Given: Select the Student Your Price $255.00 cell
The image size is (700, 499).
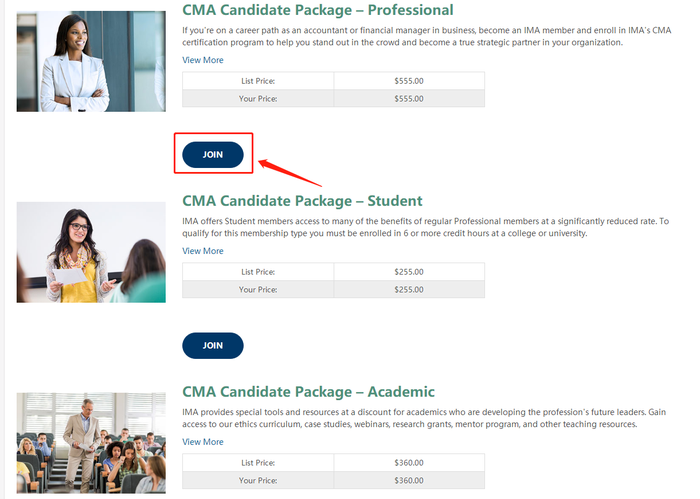Looking at the screenshot, I should (409, 289).
